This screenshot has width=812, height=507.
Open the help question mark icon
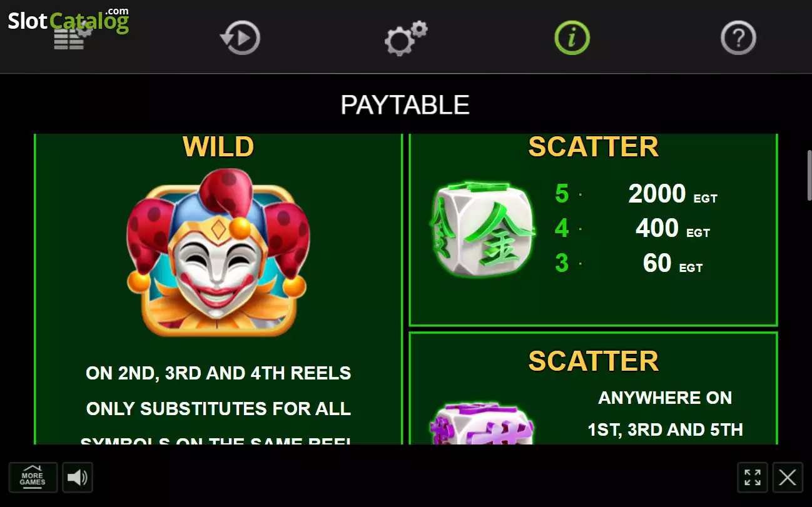[738, 38]
